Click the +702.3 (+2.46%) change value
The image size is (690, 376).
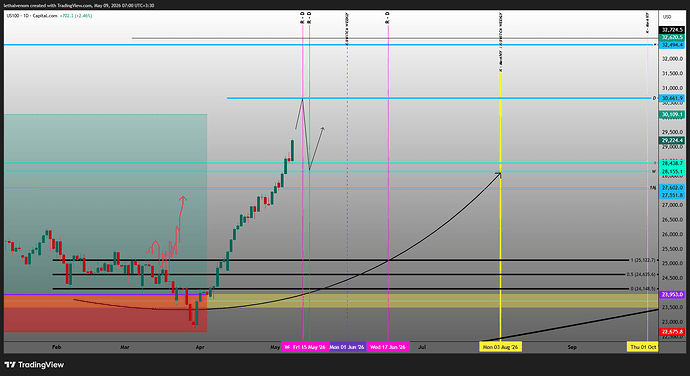tap(76, 16)
